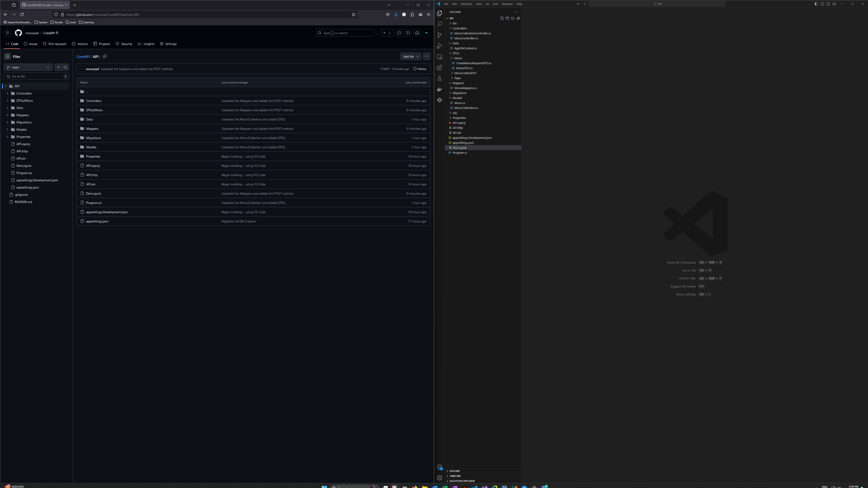Open Selection menu in VS Code
This screenshot has width=868, height=488.
(466, 4)
